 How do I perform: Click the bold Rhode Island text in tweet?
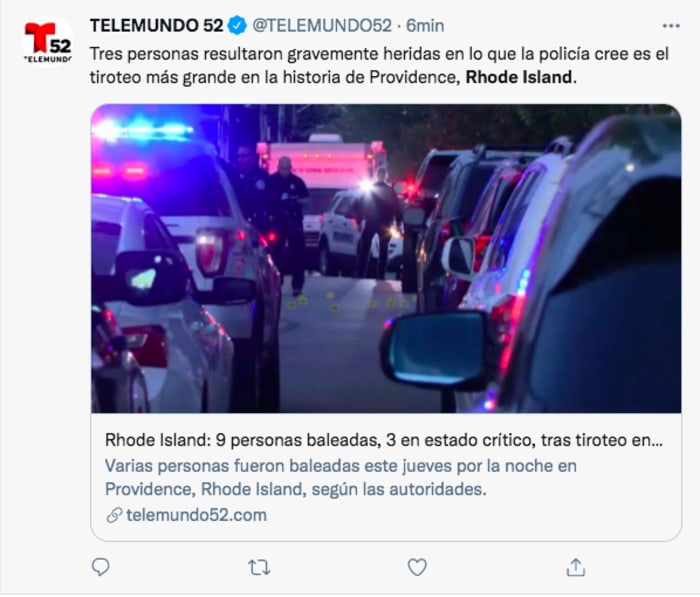pyautogui.click(x=519, y=77)
